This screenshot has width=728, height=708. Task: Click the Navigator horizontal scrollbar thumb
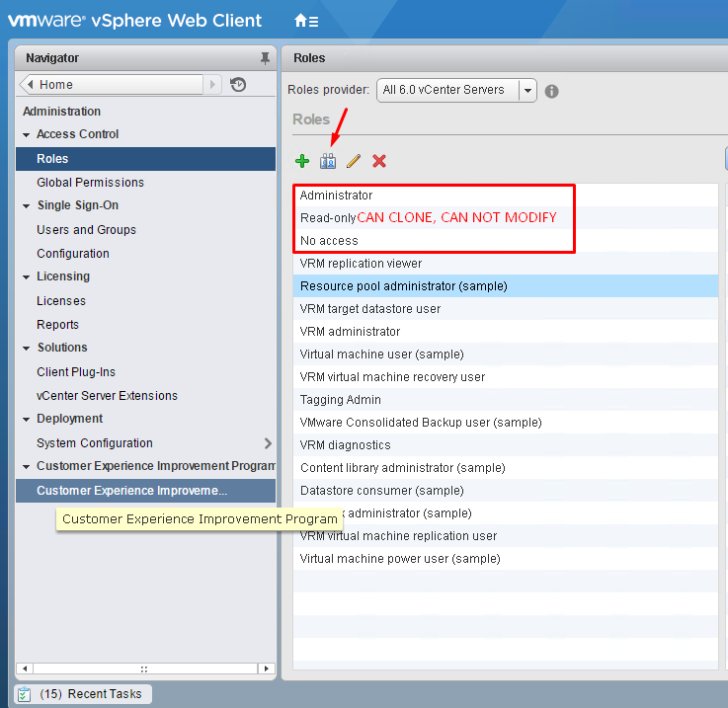coord(145,669)
